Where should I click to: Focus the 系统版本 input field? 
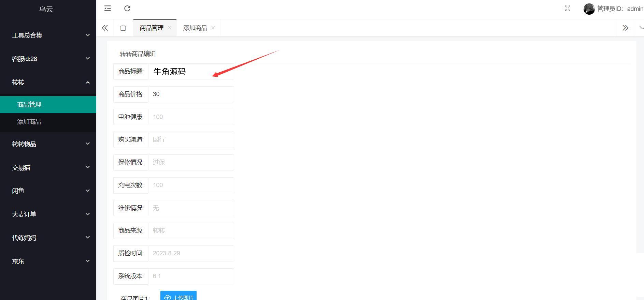click(x=191, y=276)
